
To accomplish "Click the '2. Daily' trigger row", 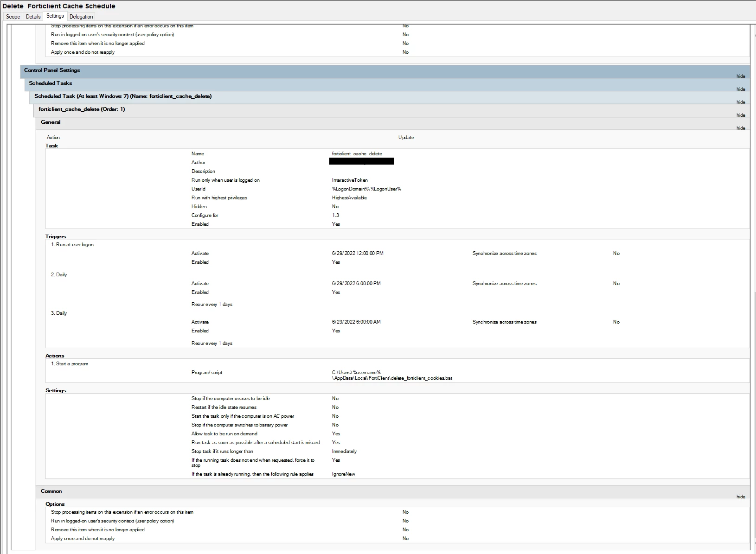I will click(x=59, y=275).
